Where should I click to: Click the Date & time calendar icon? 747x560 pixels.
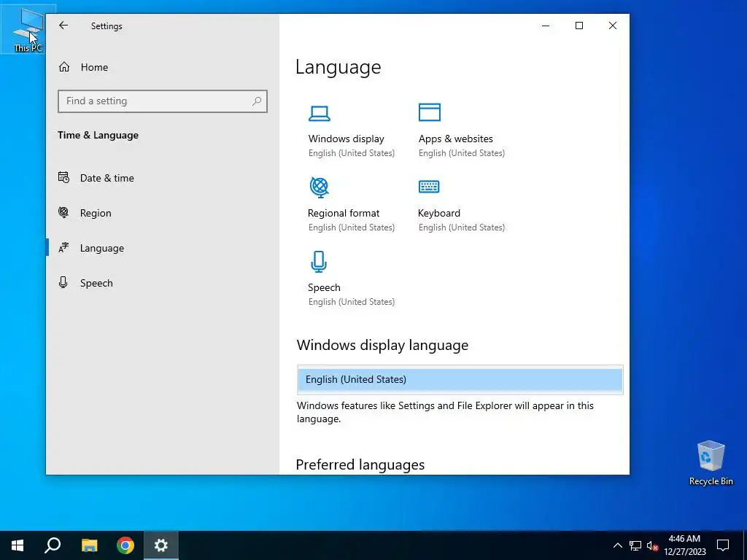point(63,177)
